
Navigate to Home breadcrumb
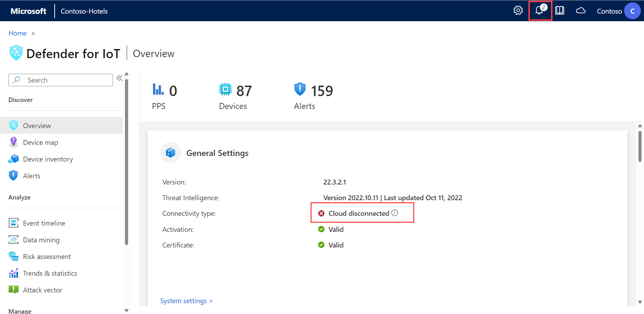click(17, 33)
